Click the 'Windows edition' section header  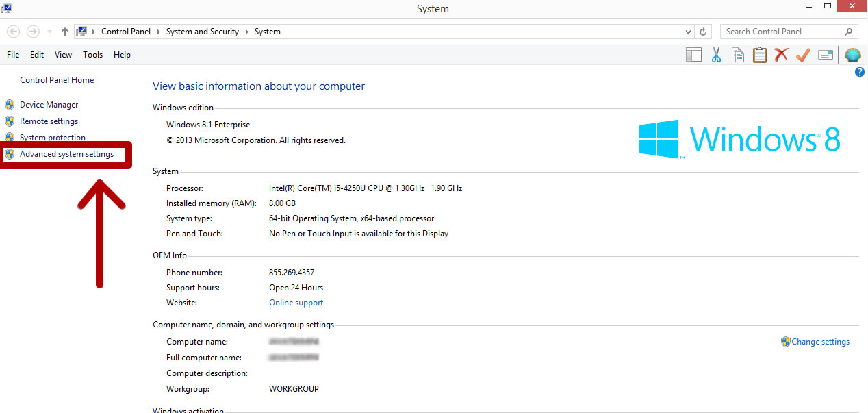click(183, 108)
